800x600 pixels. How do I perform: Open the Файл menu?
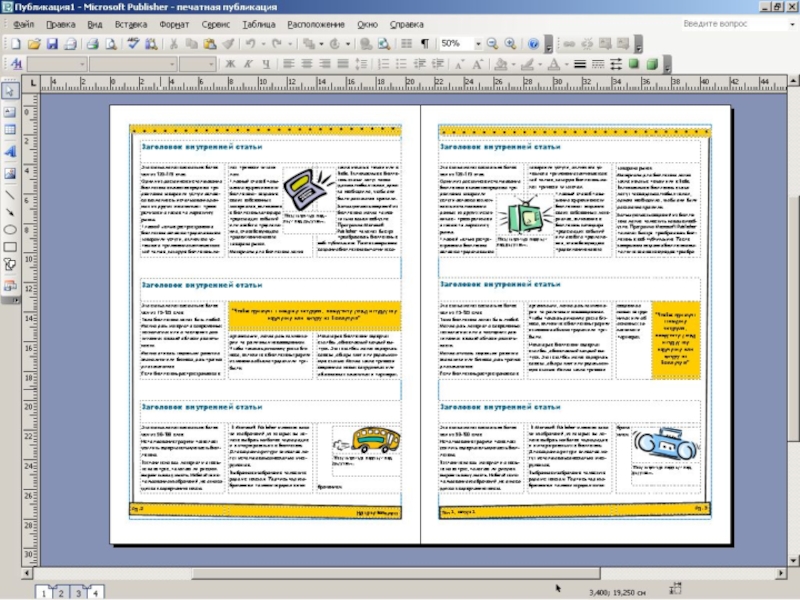(23, 24)
